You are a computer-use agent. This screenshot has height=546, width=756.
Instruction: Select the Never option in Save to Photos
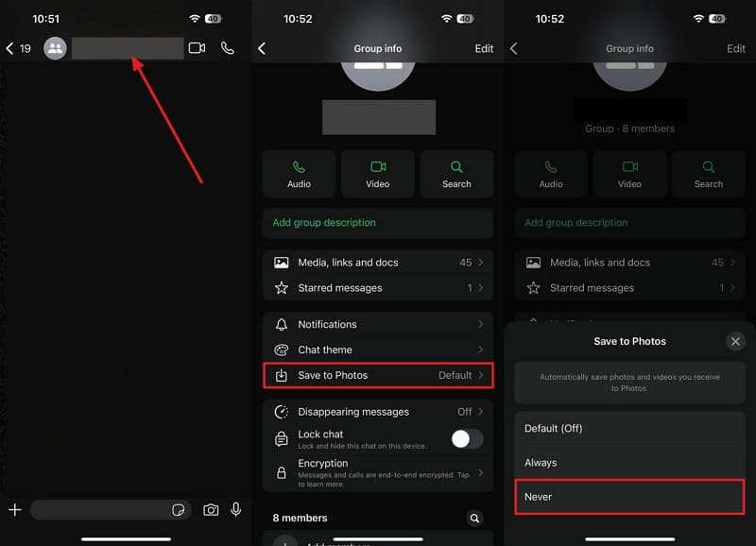click(x=629, y=496)
